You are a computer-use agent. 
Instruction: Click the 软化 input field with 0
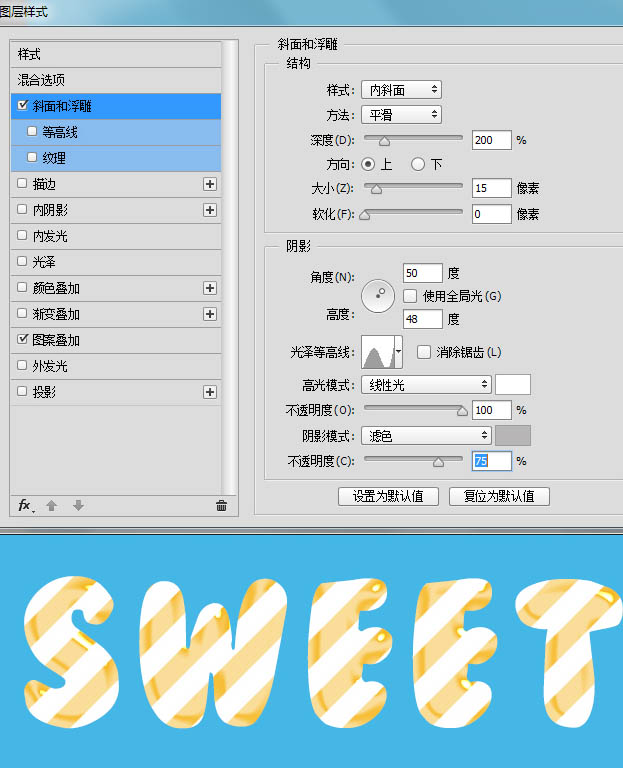[x=492, y=214]
